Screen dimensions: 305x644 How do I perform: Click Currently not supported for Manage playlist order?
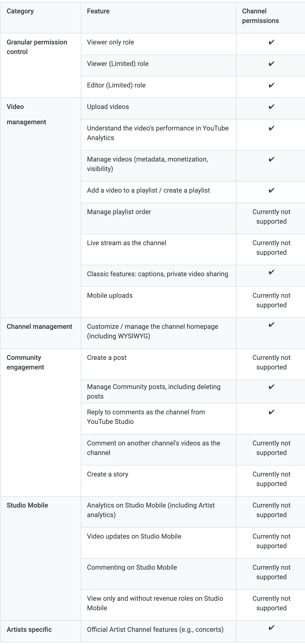(271, 217)
